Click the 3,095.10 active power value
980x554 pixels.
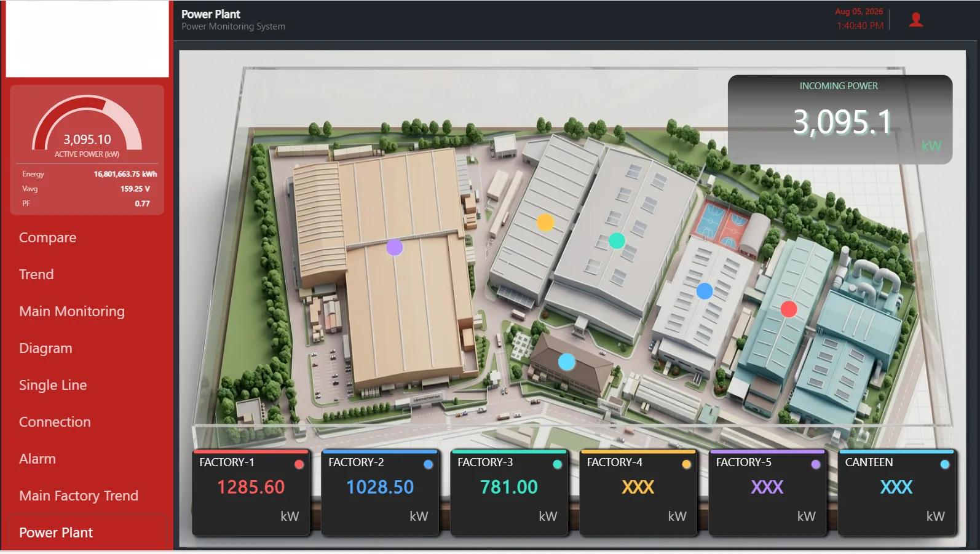[87, 140]
